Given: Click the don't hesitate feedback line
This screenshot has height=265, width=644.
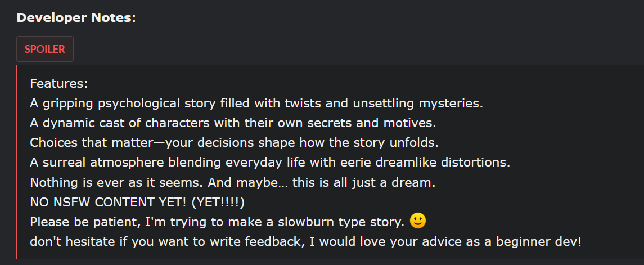Looking at the screenshot, I should tap(305, 242).
